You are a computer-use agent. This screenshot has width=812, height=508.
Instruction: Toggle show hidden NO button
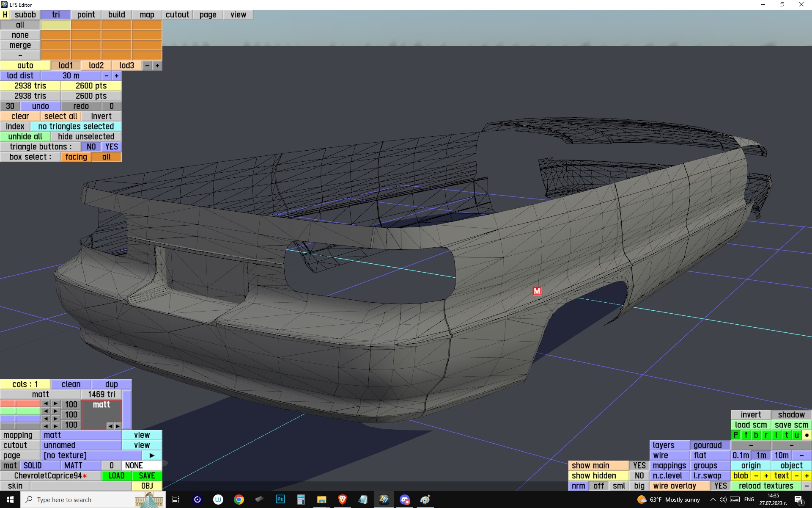coord(639,476)
